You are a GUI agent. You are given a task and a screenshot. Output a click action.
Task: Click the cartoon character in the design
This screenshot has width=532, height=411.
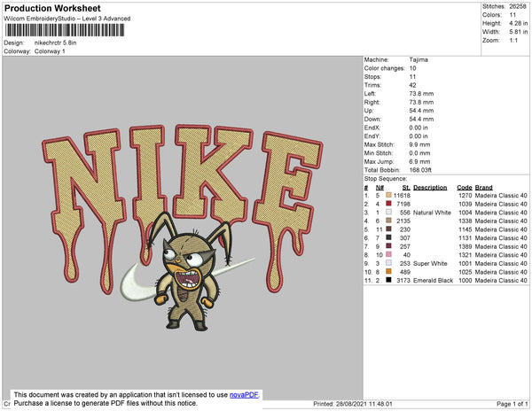click(190, 272)
